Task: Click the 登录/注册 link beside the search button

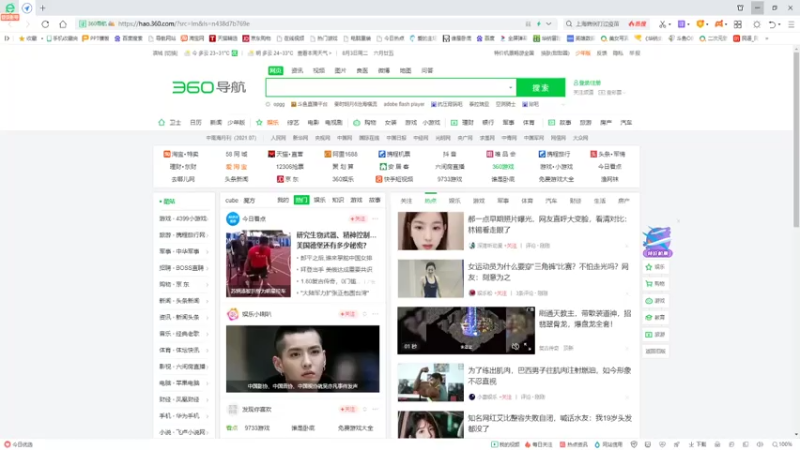Action: tap(587, 83)
